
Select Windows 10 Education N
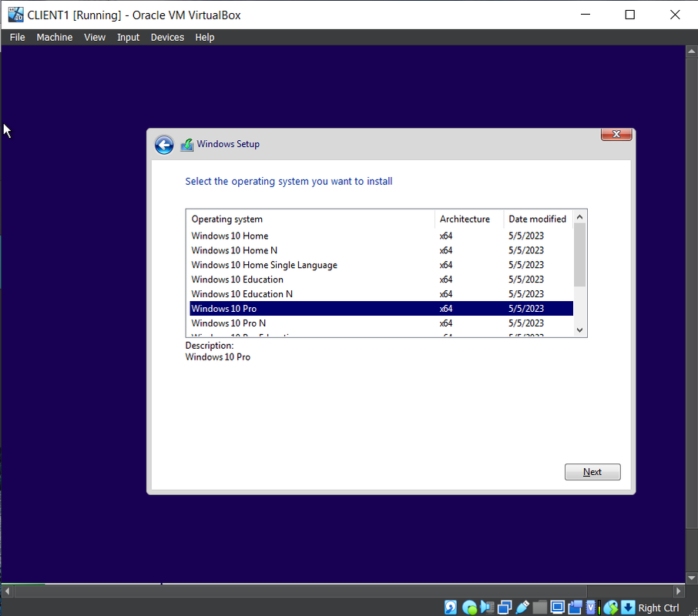click(x=381, y=294)
